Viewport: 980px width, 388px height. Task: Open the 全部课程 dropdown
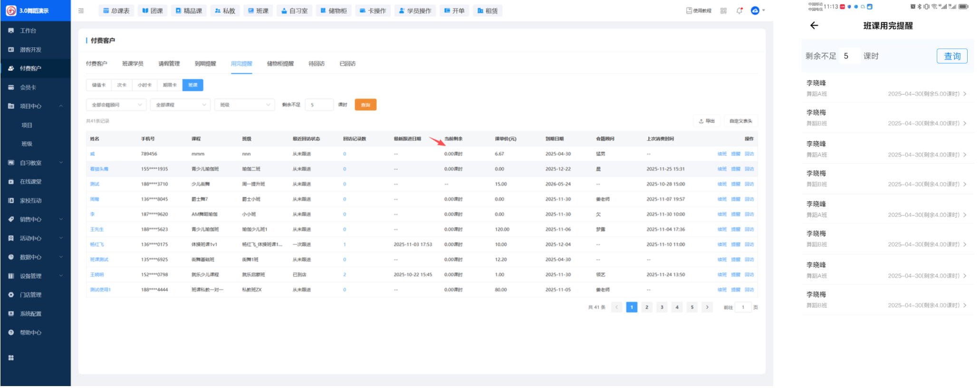[180, 105]
